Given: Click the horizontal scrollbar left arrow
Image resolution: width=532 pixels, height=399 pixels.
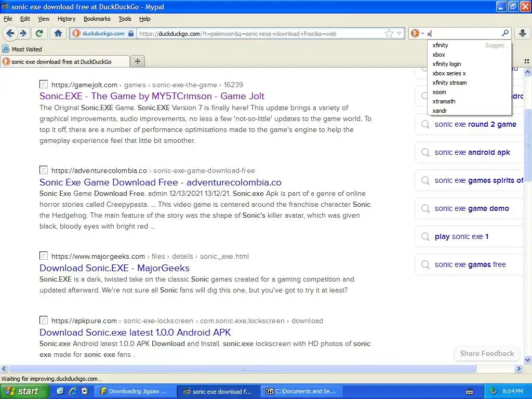Looking at the screenshot, I should point(4,368).
